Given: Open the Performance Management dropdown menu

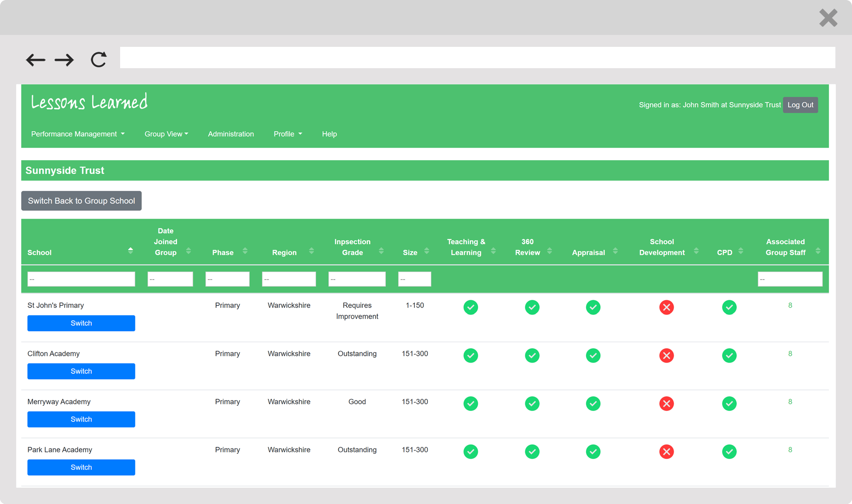Looking at the screenshot, I should [78, 134].
